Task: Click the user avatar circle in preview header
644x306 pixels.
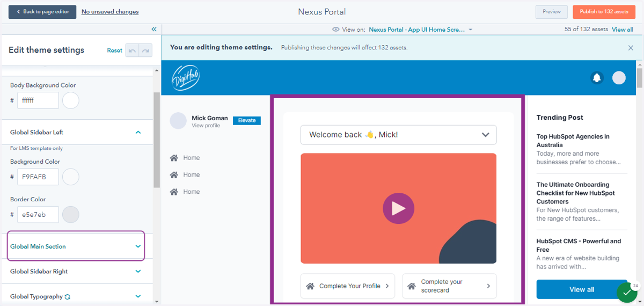Action: 619,78
